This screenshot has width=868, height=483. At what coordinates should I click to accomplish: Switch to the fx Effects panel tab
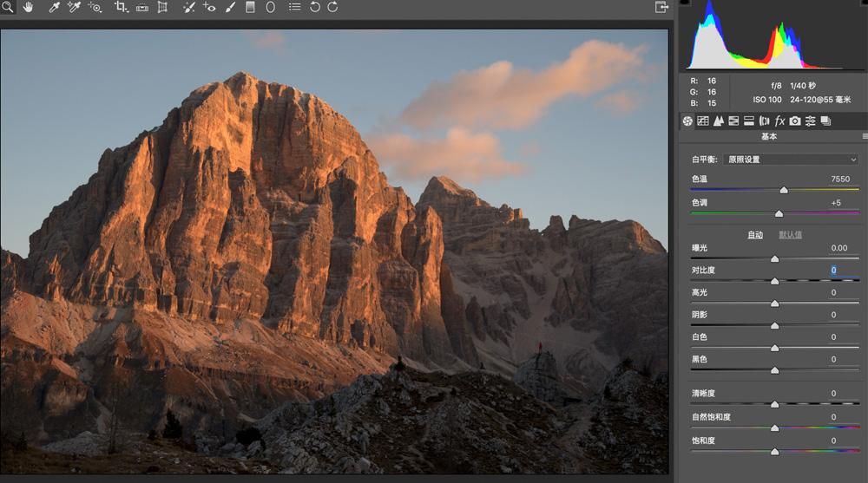[779, 121]
